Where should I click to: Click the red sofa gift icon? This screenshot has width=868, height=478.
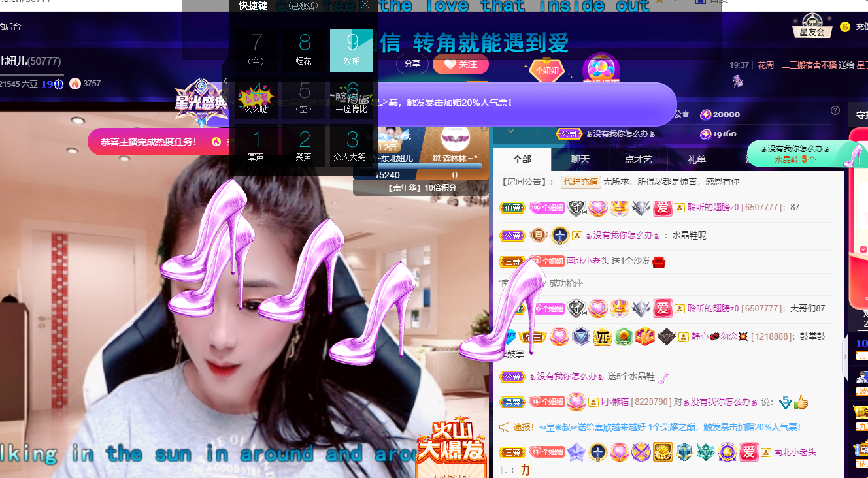pos(659,261)
